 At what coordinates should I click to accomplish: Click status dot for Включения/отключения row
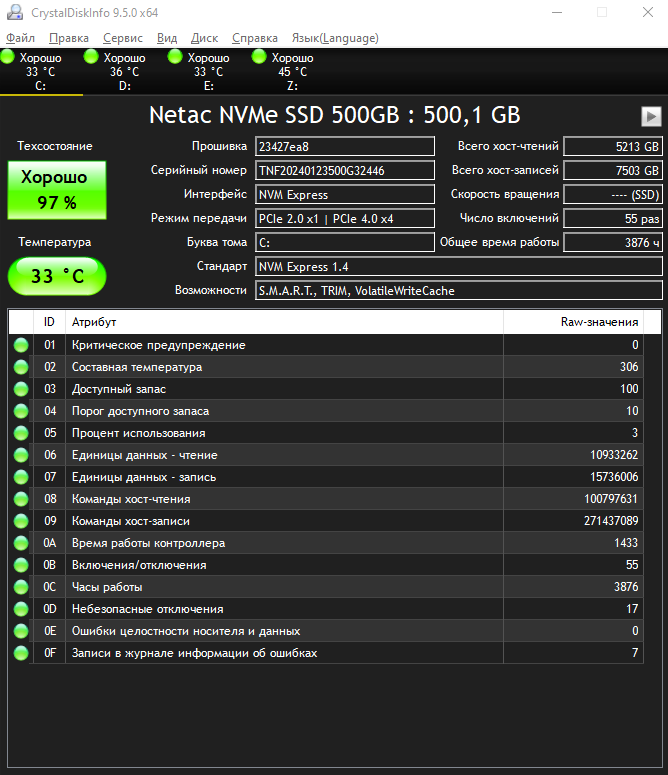click(x=21, y=565)
